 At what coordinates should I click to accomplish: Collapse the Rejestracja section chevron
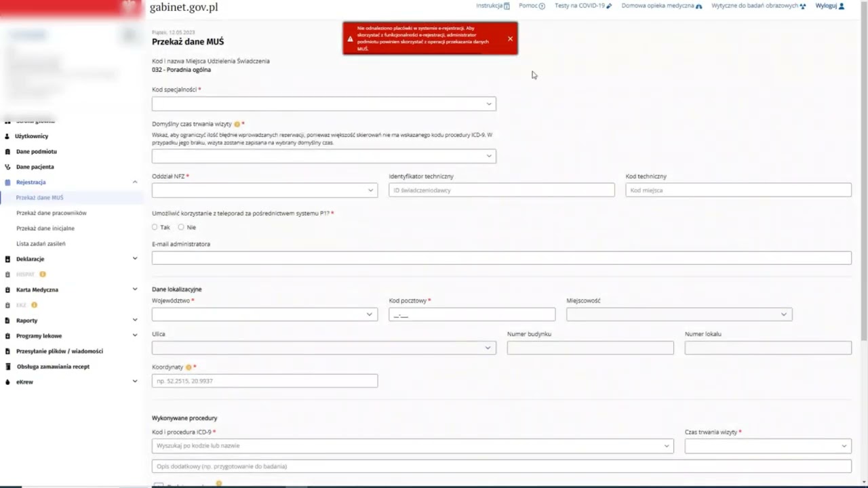click(135, 182)
